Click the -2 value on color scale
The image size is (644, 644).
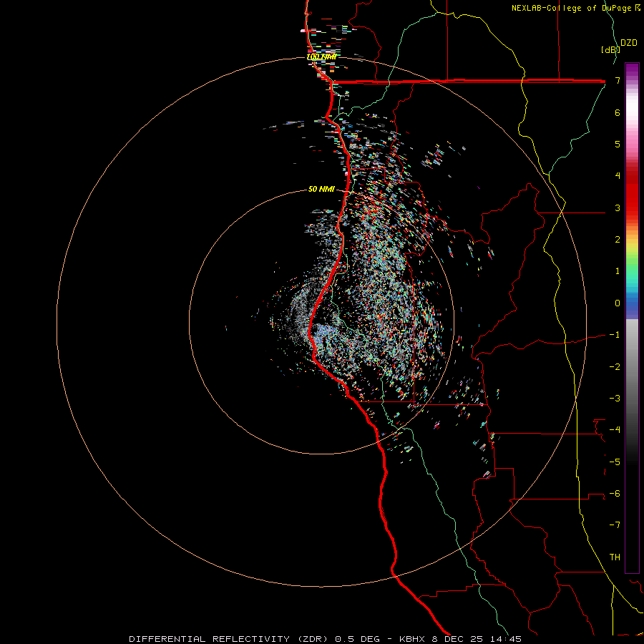(615, 366)
